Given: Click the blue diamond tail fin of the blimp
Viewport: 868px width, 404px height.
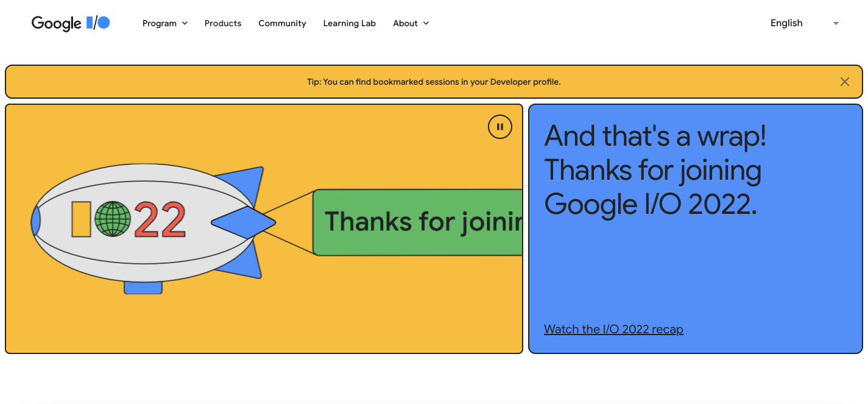Looking at the screenshot, I should coord(244,222).
